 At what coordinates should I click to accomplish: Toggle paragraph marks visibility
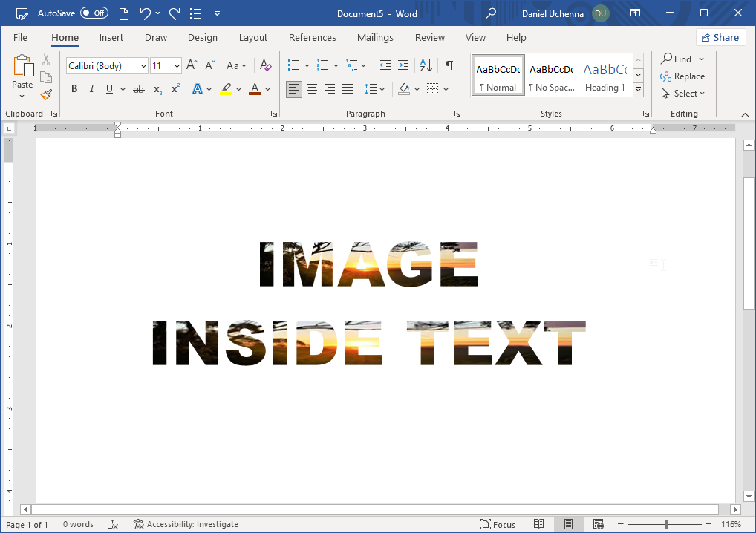pos(449,65)
